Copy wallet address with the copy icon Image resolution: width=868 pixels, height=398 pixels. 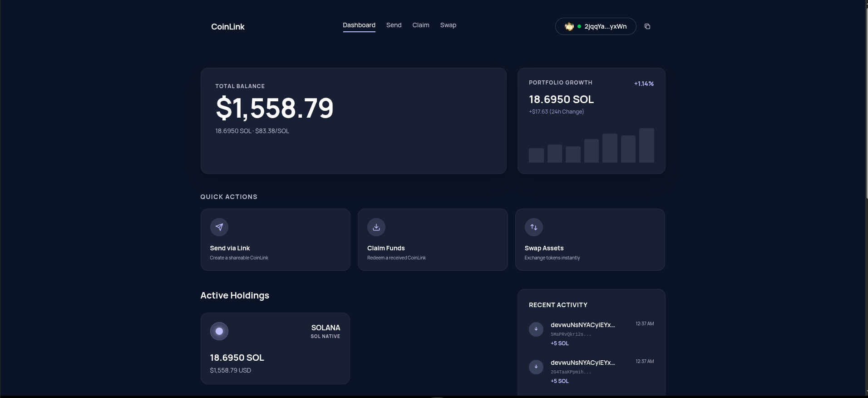(x=647, y=26)
